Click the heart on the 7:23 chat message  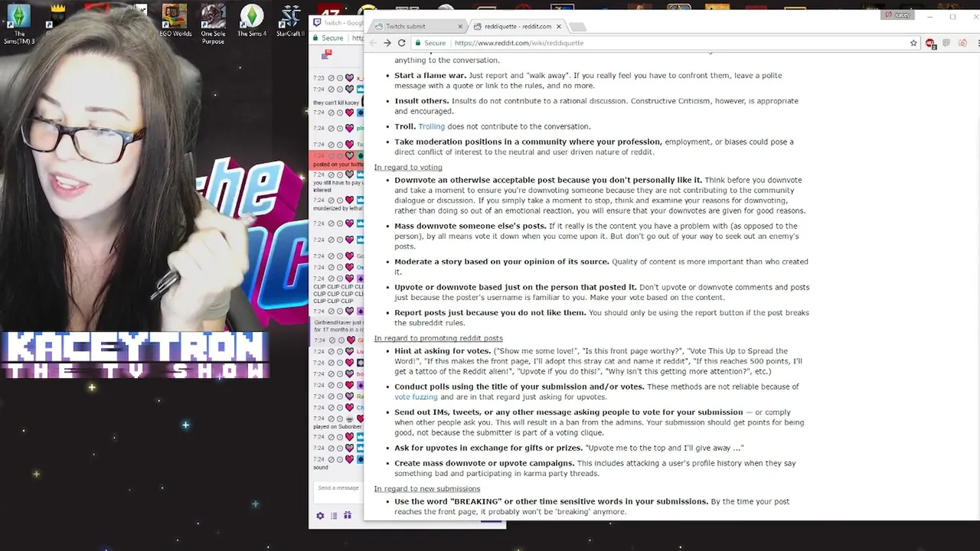[x=350, y=78]
